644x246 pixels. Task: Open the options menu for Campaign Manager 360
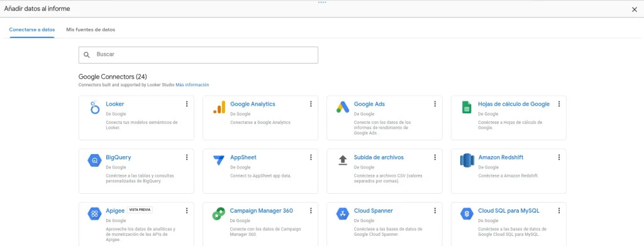(311, 211)
